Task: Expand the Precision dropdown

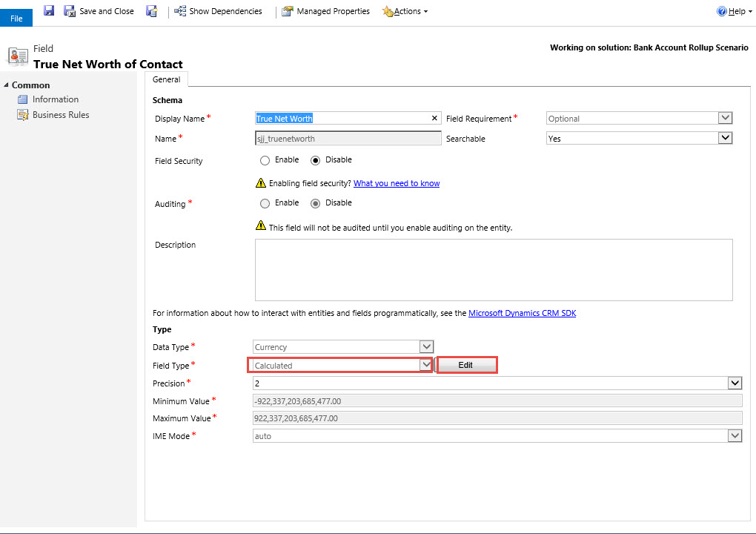Action: click(x=735, y=383)
